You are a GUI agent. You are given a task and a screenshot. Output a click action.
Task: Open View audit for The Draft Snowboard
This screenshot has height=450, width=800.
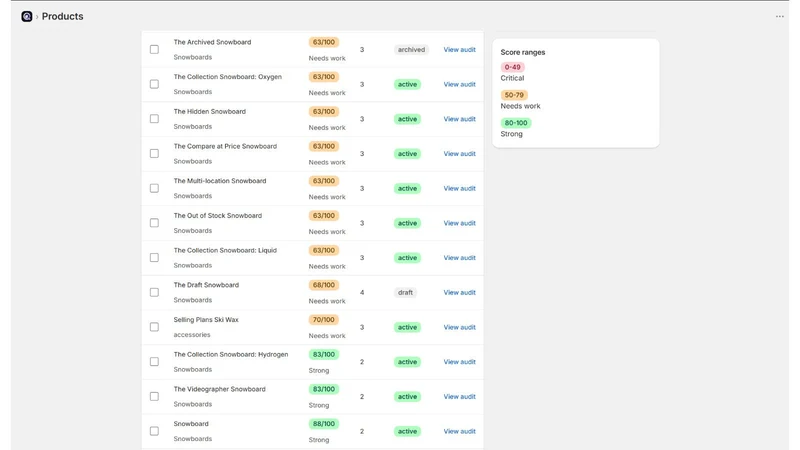(459, 292)
